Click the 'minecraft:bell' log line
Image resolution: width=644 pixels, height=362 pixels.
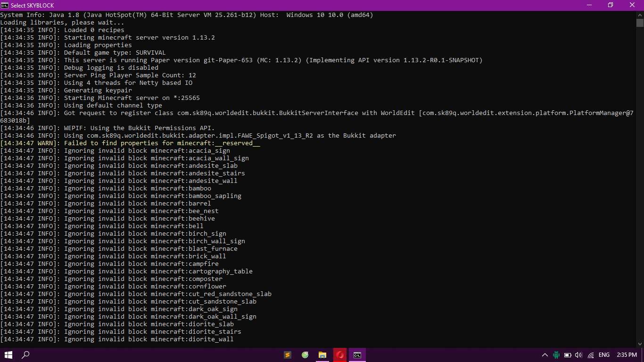tap(102, 226)
